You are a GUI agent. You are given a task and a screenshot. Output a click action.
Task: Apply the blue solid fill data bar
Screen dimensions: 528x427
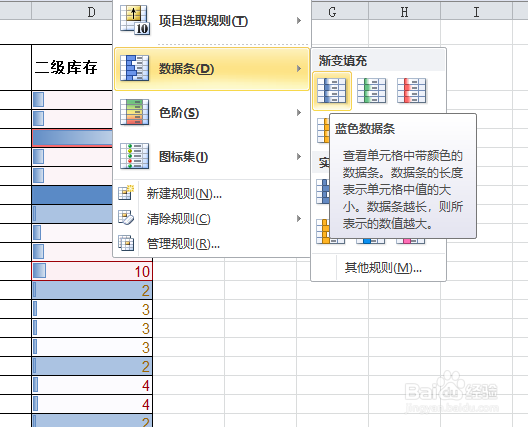point(323,191)
